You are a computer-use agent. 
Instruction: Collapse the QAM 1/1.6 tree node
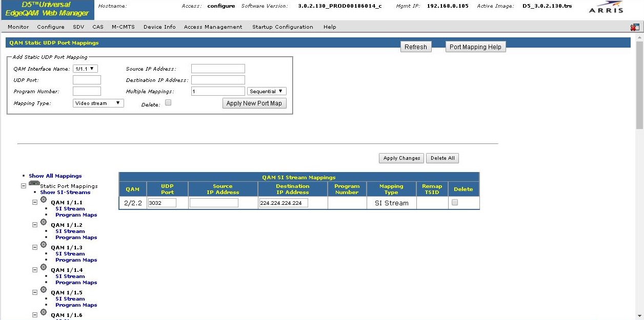(x=35, y=314)
